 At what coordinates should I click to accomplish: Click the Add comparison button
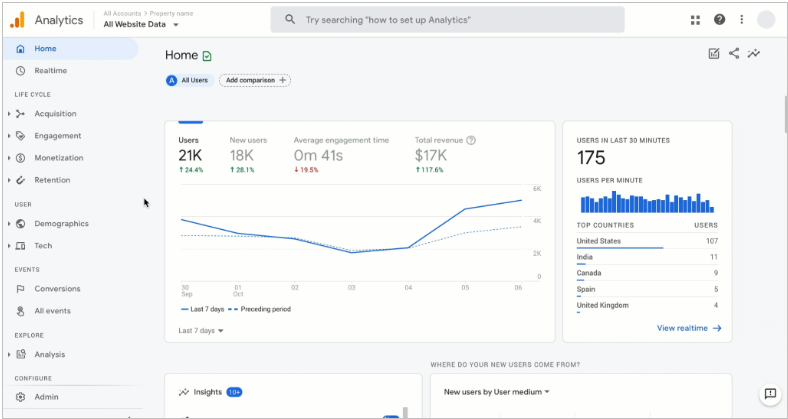[255, 80]
